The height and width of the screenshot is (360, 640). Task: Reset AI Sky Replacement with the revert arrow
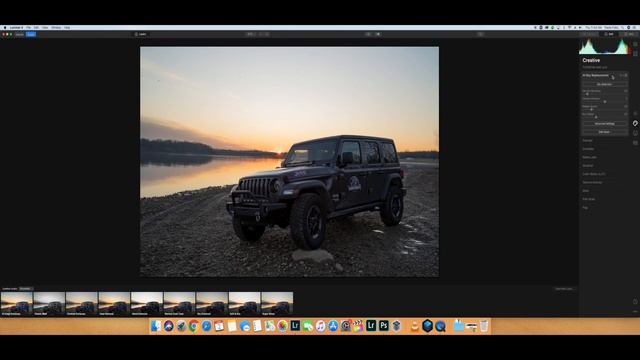(621, 76)
